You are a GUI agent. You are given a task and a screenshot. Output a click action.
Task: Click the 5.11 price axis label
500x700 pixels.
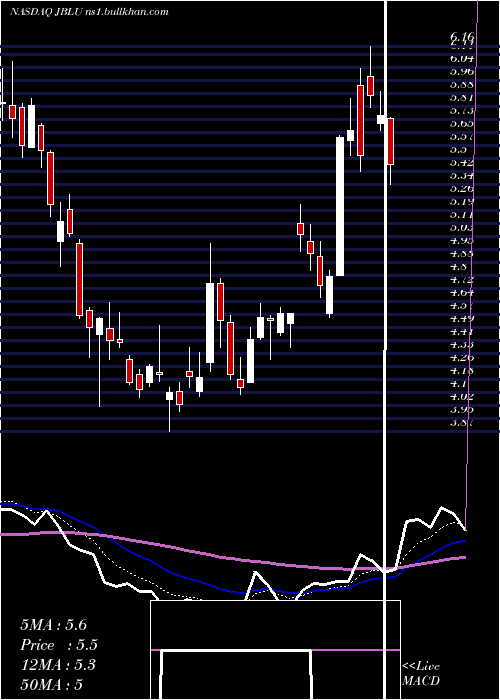coord(462,215)
